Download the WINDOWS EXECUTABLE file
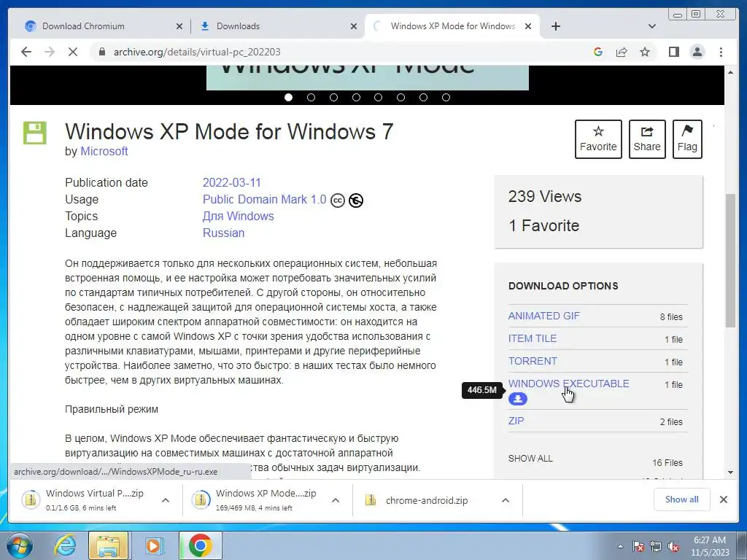The width and height of the screenshot is (747, 560). pyautogui.click(x=569, y=384)
